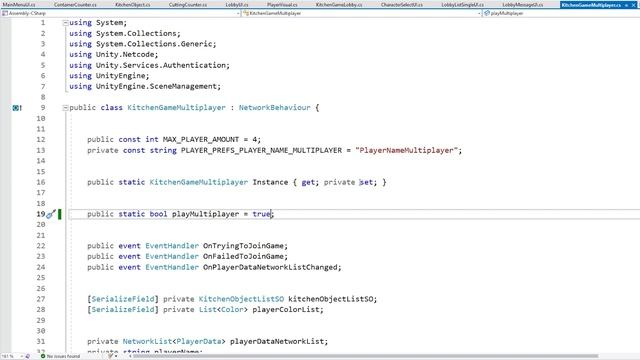The image size is (640, 360).
Task: Click the OnTryingToJoinGame event name
Action: pyautogui.click(x=243, y=246)
